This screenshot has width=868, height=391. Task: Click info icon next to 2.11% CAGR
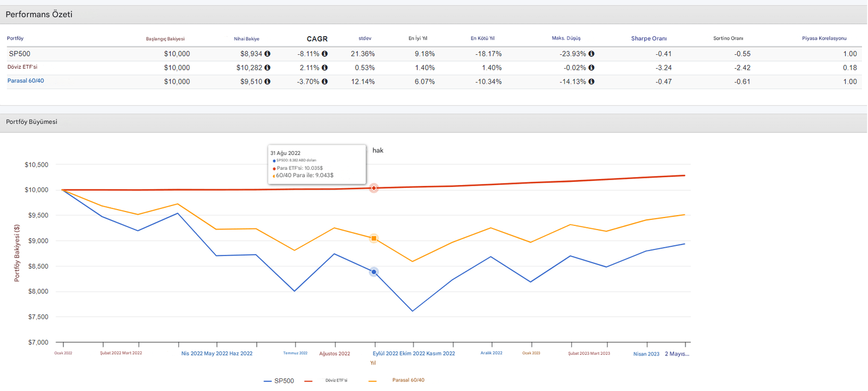(324, 67)
